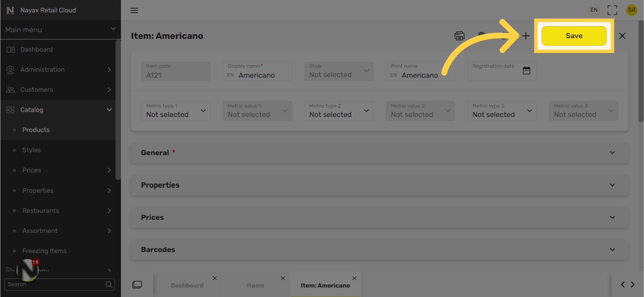Expand the Barcodes section
Image resolution: width=644 pixels, height=297 pixels.
pyautogui.click(x=379, y=250)
